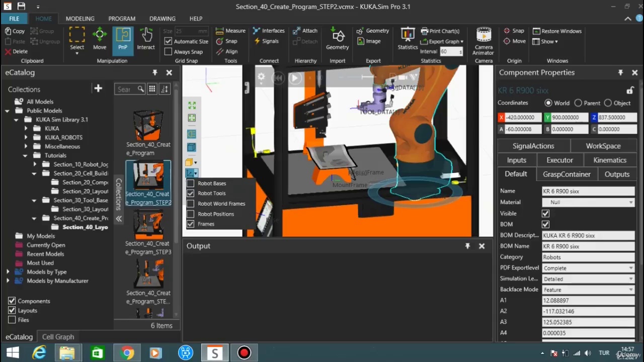Open the Signals connect tool
The width and height of the screenshot is (644, 362).
(266, 41)
